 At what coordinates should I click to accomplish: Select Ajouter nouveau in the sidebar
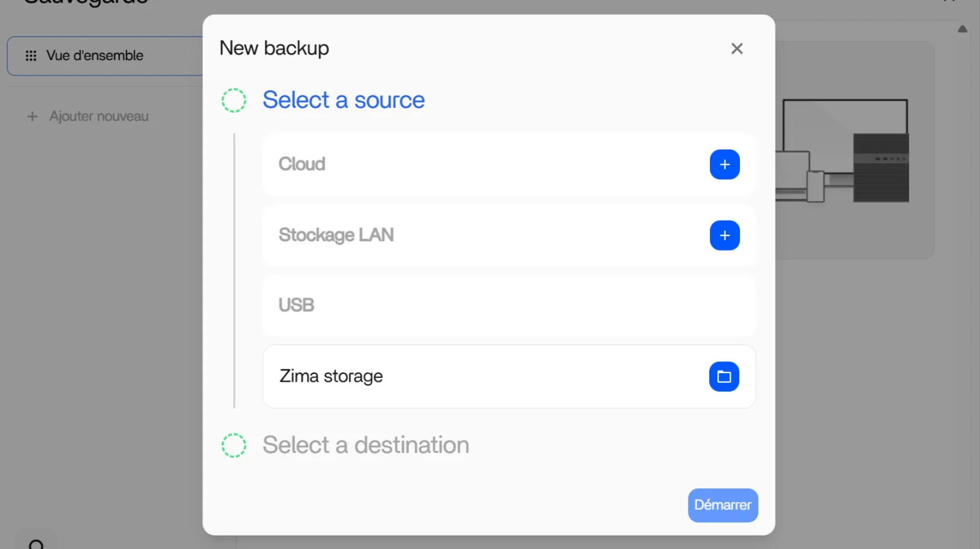click(99, 116)
